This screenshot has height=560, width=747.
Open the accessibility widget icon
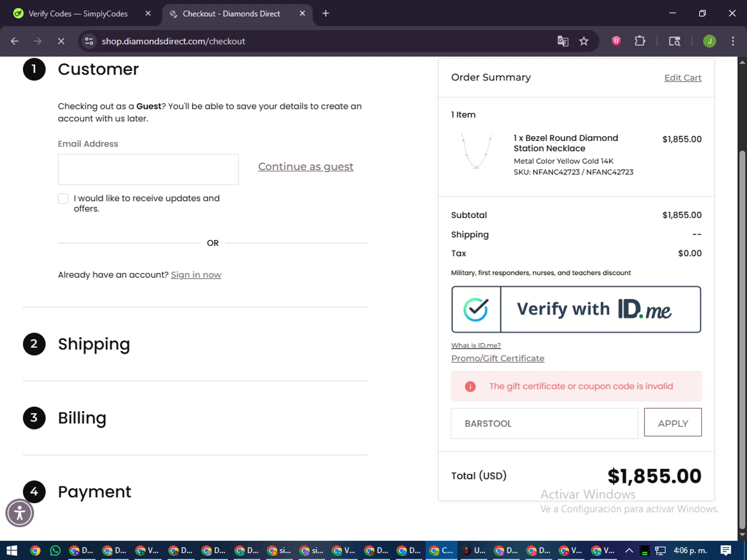(20, 513)
